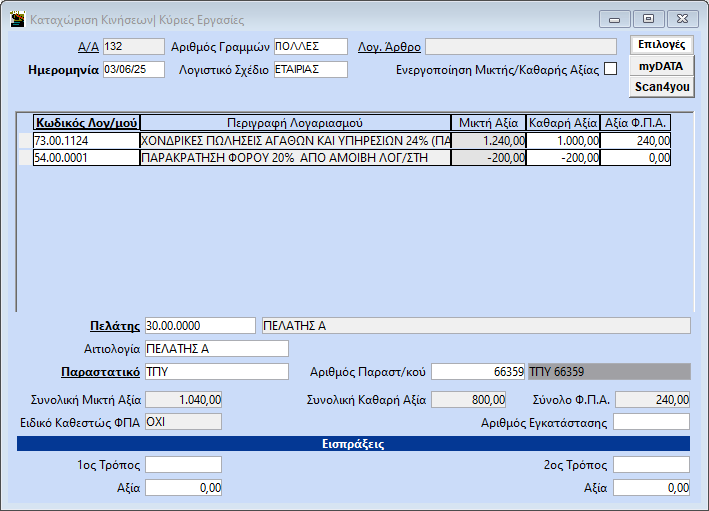Click the Αιτιολογία input field
709x511 pixels.
217,349
